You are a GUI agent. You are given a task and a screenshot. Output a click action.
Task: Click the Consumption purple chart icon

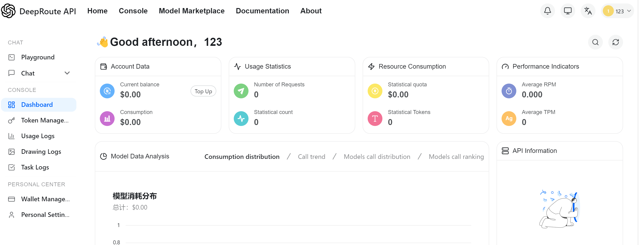107,118
